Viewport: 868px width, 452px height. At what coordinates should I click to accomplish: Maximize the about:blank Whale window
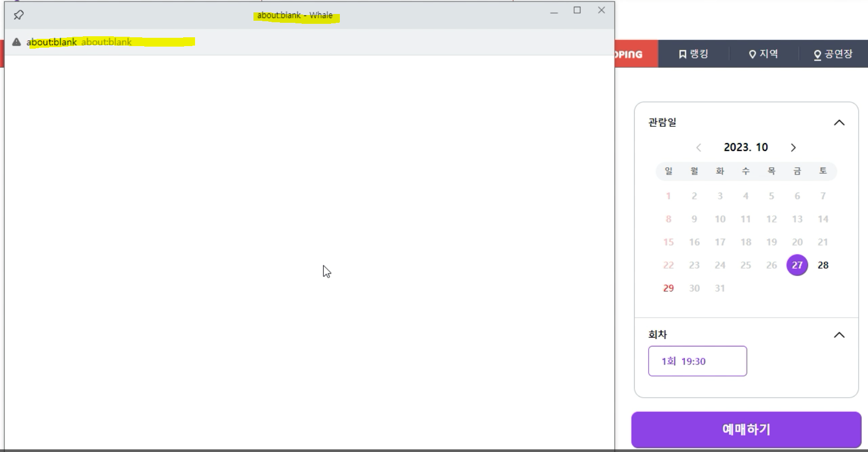(x=577, y=10)
